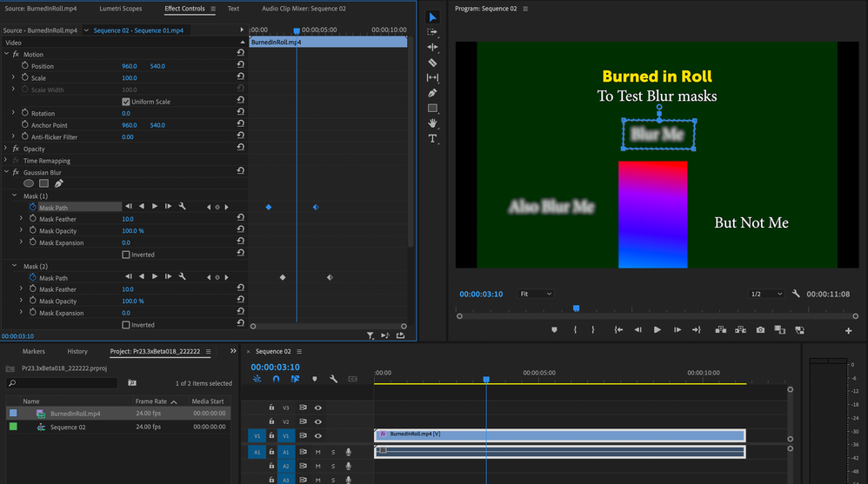
Task: Track Mask (1) selected mask forward
Action: coord(155,206)
